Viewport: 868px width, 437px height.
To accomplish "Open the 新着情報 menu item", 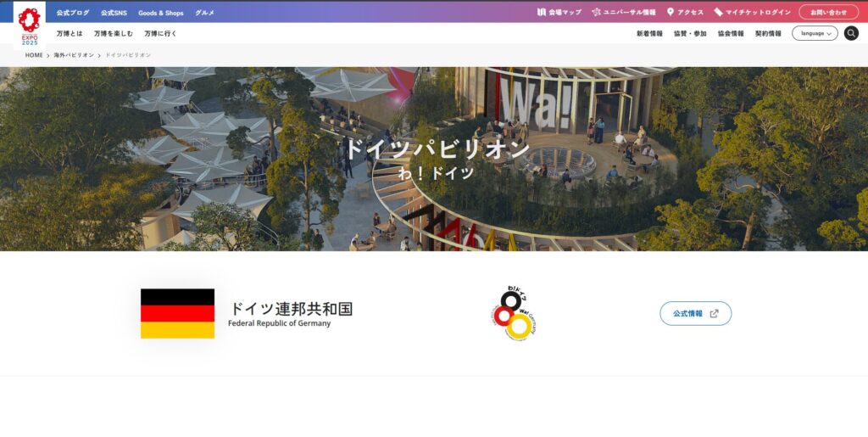I will [649, 33].
